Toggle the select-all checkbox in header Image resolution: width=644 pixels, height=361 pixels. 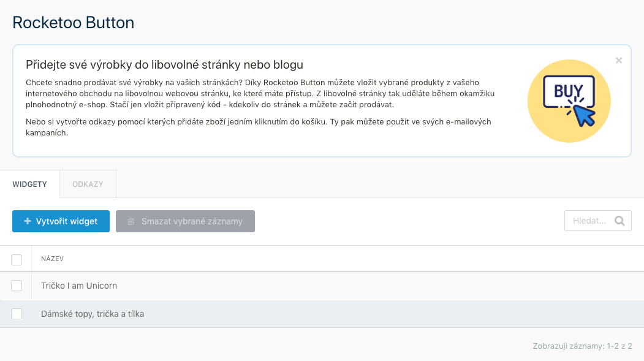(17, 259)
